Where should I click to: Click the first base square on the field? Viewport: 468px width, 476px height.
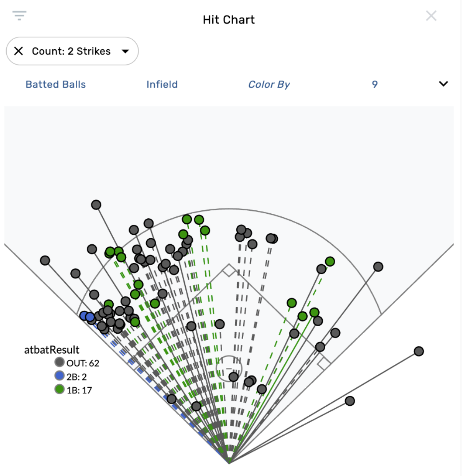pyautogui.click(x=324, y=363)
